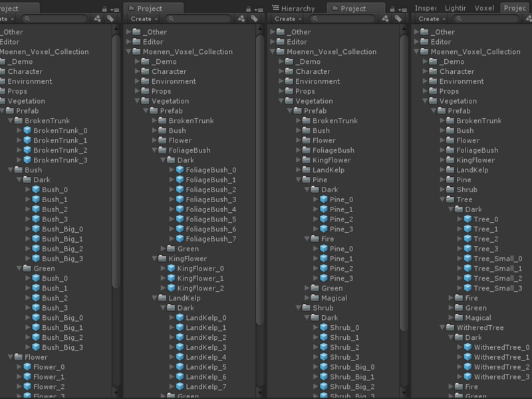Image resolution: width=532 pixels, height=399 pixels.
Task: Click the KingFlower_2 prefab cube icon
Action: (172, 288)
